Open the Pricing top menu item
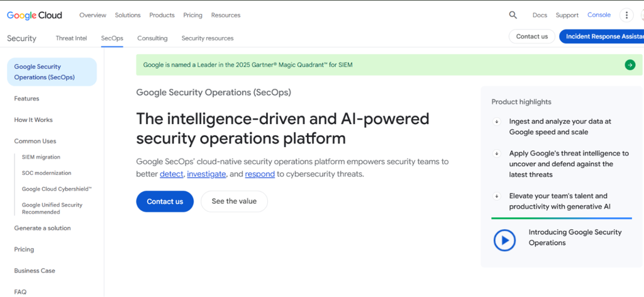Image resolution: width=644 pixels, height=297 pixels. click(192, 15)
